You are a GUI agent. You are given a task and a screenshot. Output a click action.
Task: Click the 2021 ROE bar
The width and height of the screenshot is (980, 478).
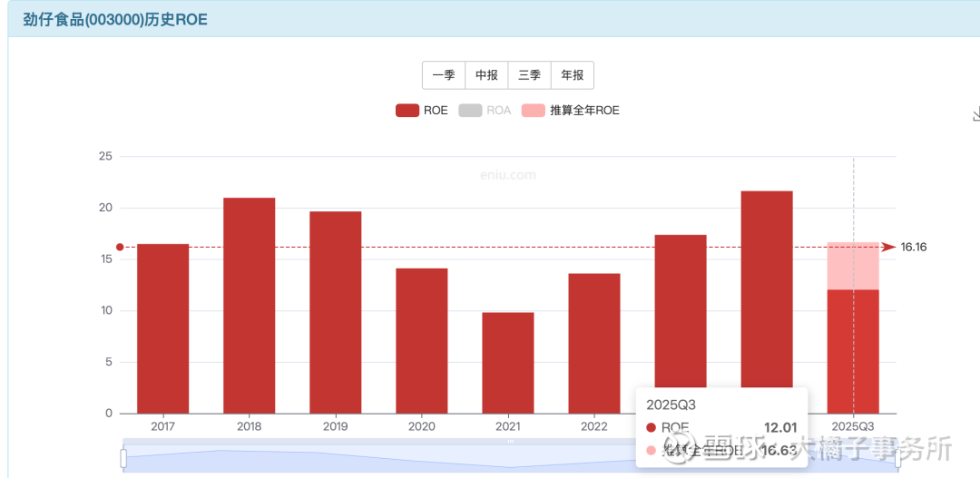pos(508,363)
